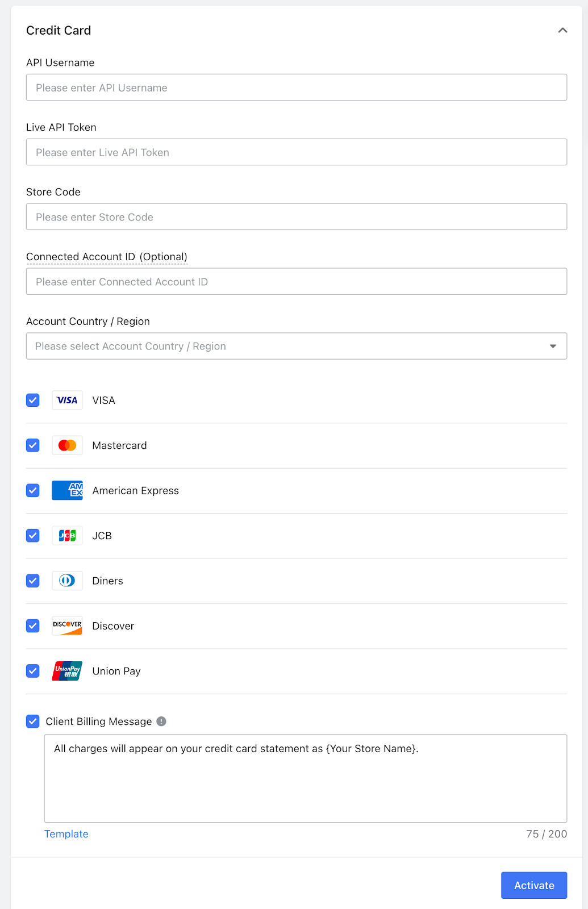Focus the API Username input field

(x=296, y=87)
